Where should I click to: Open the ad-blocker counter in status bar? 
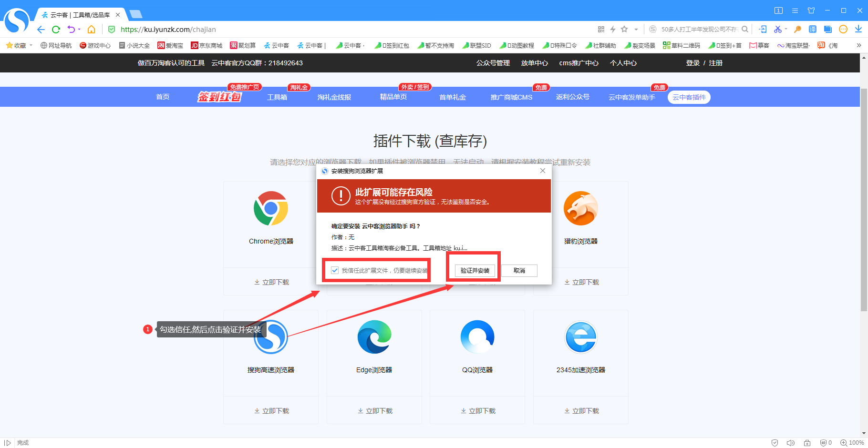tap(824, 442)
